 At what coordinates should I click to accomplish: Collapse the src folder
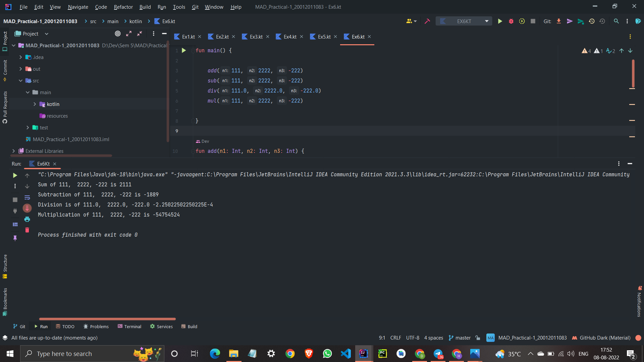(21, 80)
